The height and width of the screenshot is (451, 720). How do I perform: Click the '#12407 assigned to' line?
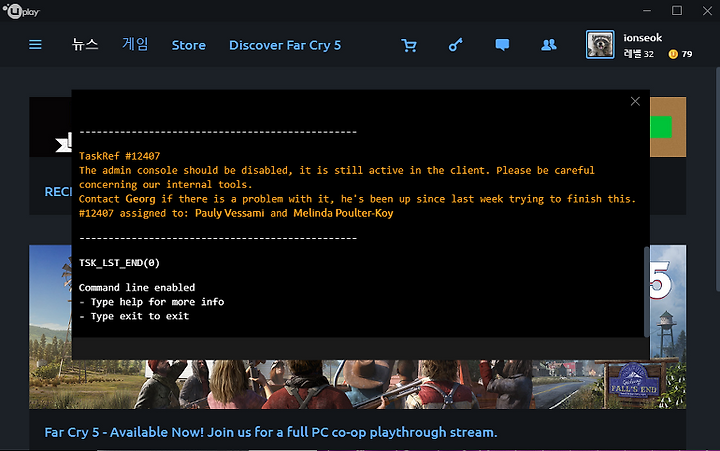pyautogui.click(x=236, y=213)
